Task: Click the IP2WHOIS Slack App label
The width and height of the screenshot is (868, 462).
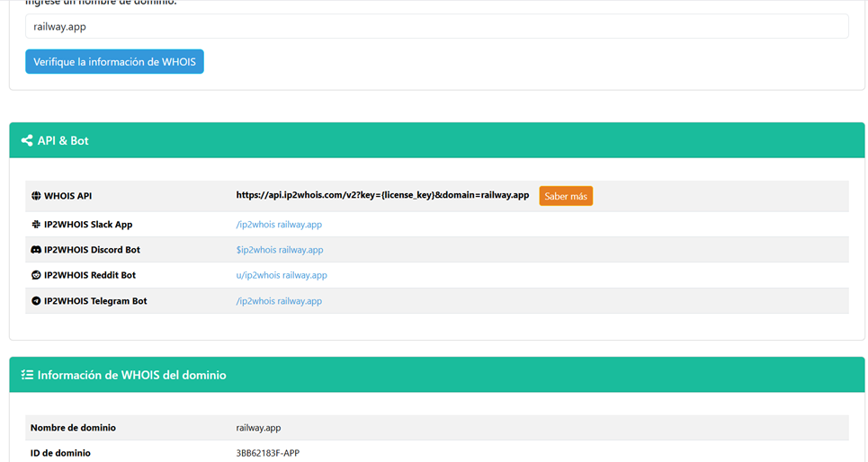Action: point(88,224)
